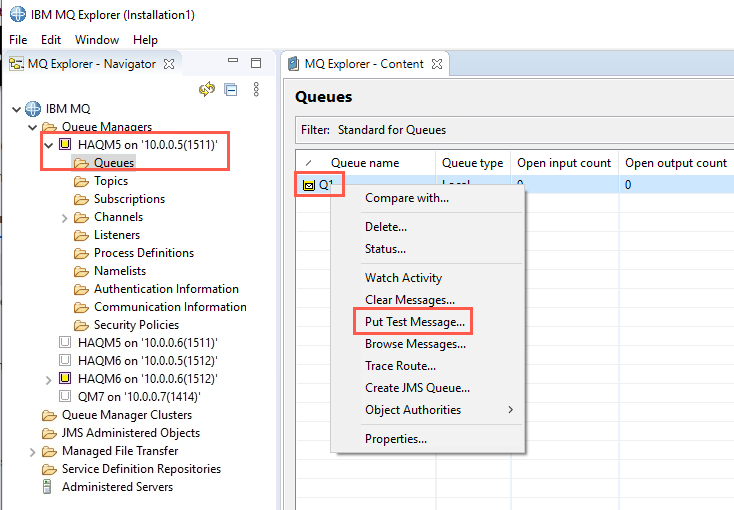Open the Edit menu
This screenshot has height=510, width=734.
pyautogui.click(x=51, y=40)
